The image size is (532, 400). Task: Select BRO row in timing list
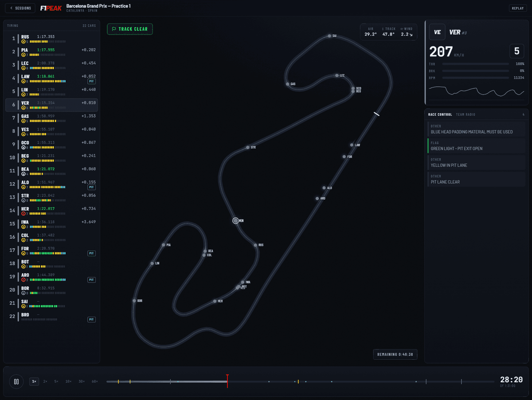(51, 317)
